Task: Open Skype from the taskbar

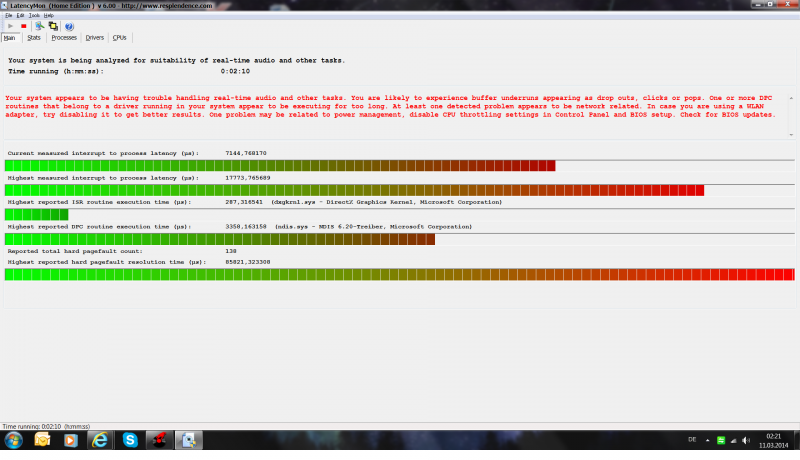Action: pos(130,440)
